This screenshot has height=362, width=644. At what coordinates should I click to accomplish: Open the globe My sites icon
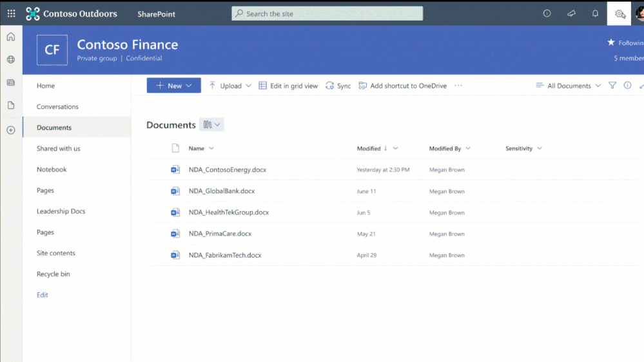pyautogui.click(x=11, y=59)
